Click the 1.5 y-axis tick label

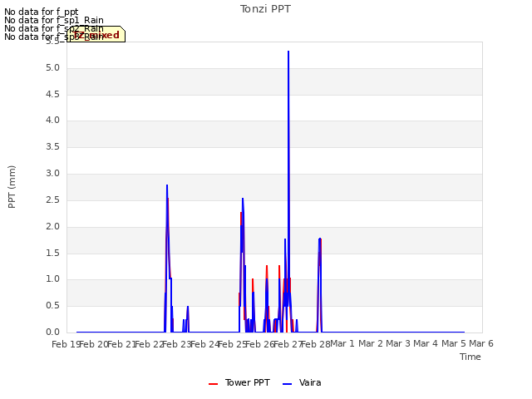pyautogui.click(x=52, y=253)
